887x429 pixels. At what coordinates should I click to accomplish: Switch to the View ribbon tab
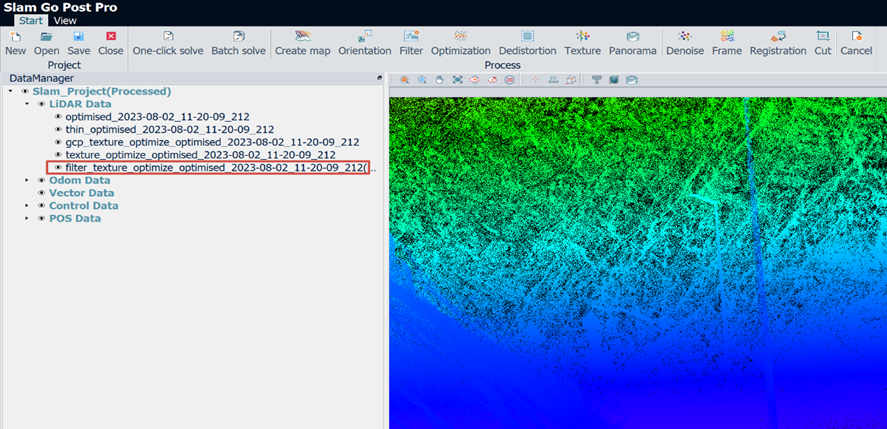65,21
